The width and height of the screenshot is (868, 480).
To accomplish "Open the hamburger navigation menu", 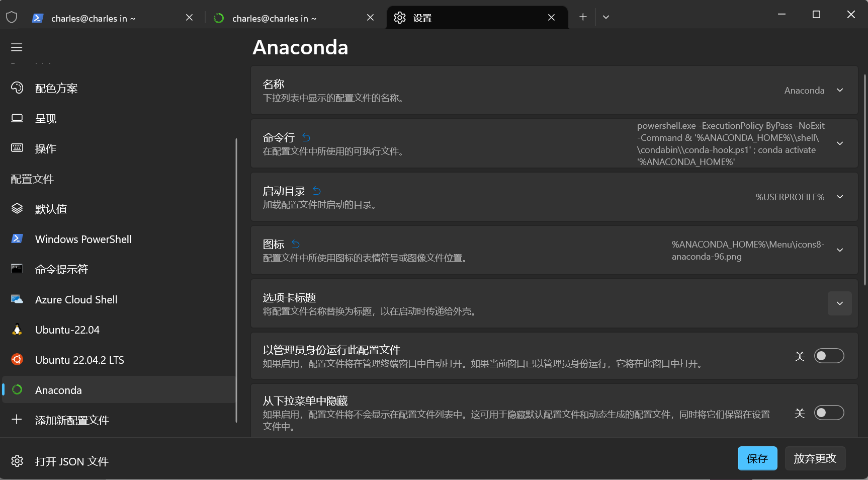I will pyautogui.click(x=16, y=47).
